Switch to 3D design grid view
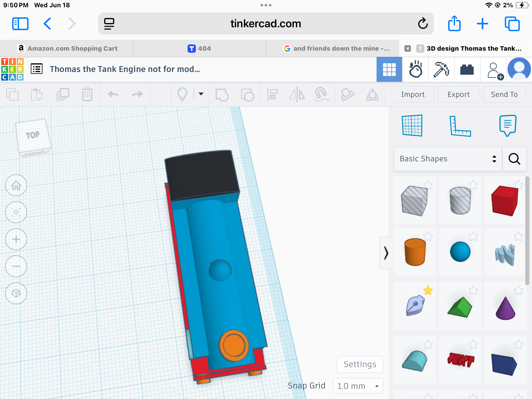 pos(389,69)
